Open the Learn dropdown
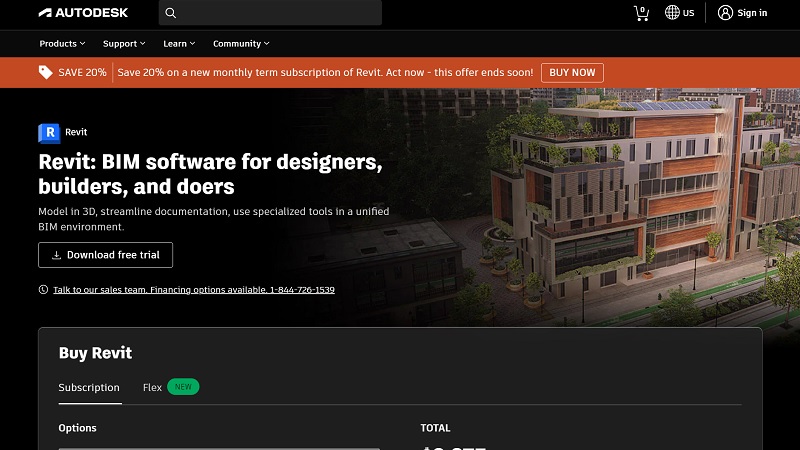This screenshot has width=800, height=450. click(179, 44)
